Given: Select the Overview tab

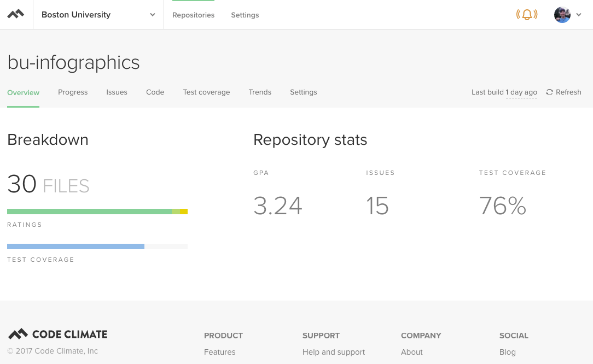Looking at the screenshot, I should point(23,92).
